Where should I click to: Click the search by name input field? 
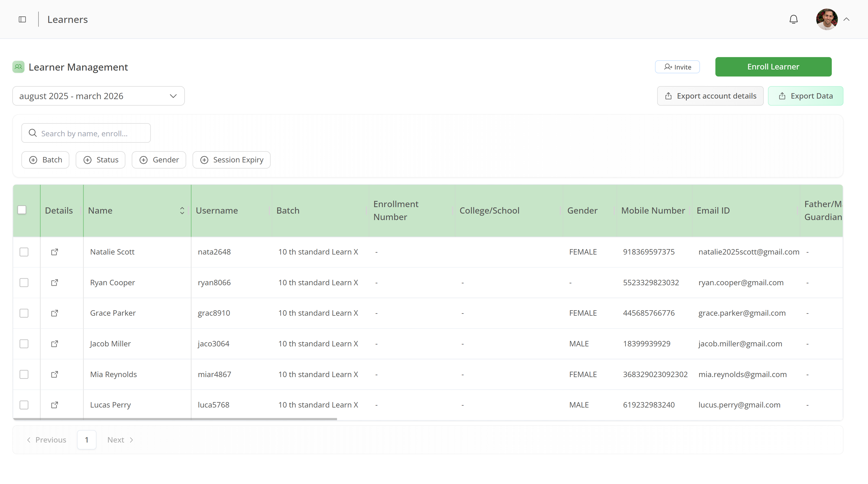[x=91, y=133]
